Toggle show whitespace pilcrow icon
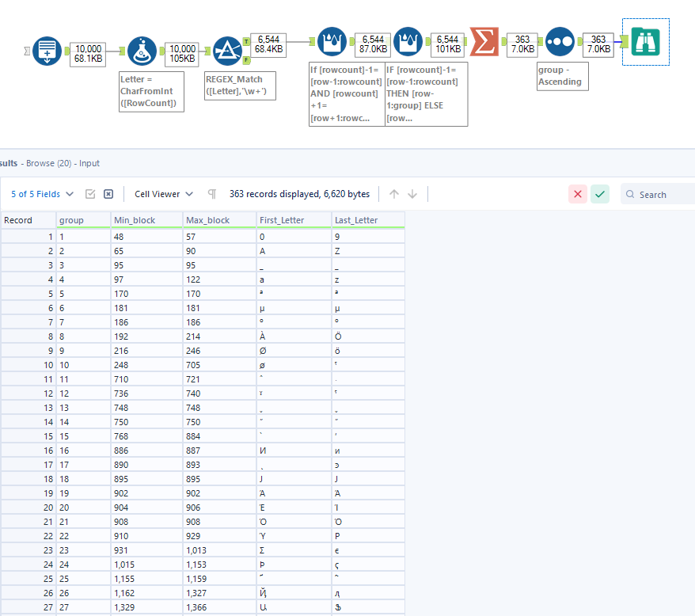The width and height of the screenshot is (695, 616). [x=211, y=194]
